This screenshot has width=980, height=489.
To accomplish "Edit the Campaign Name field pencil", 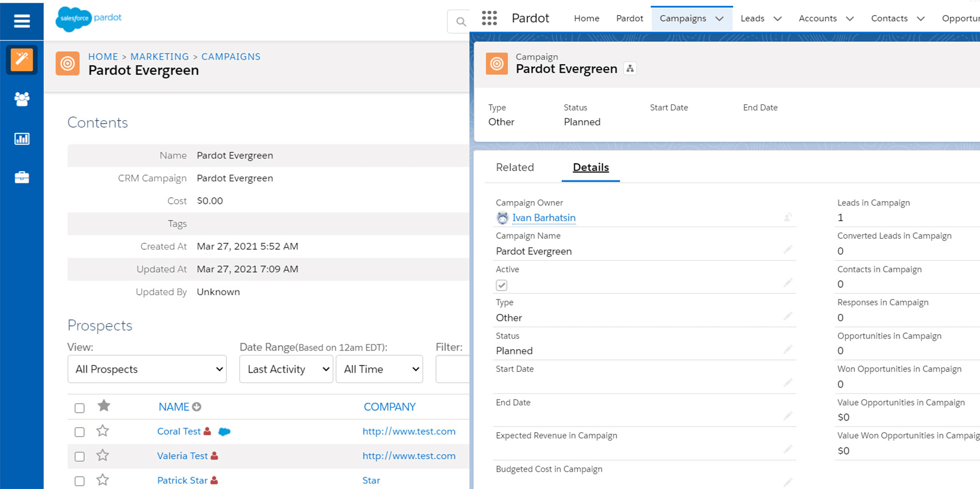I will (788, 250).
